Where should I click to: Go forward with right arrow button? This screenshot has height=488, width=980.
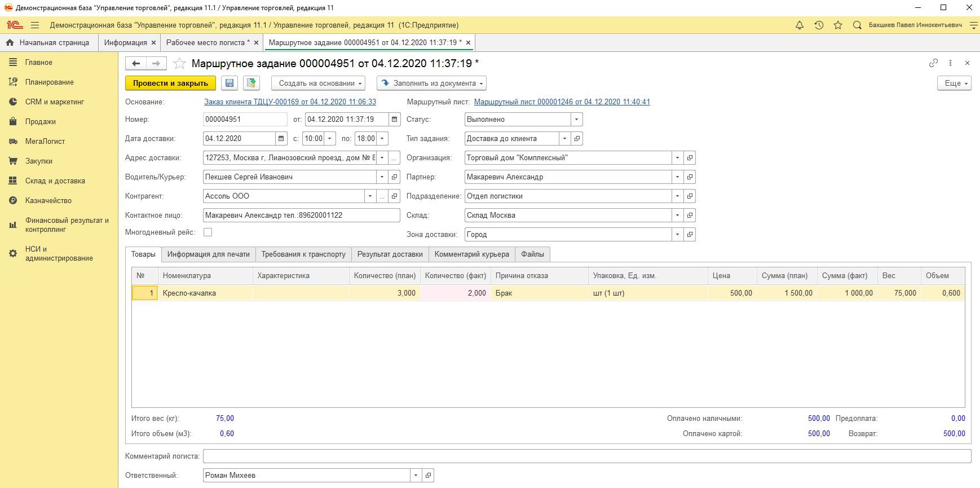pyautogui.click(x=156, y=63)
